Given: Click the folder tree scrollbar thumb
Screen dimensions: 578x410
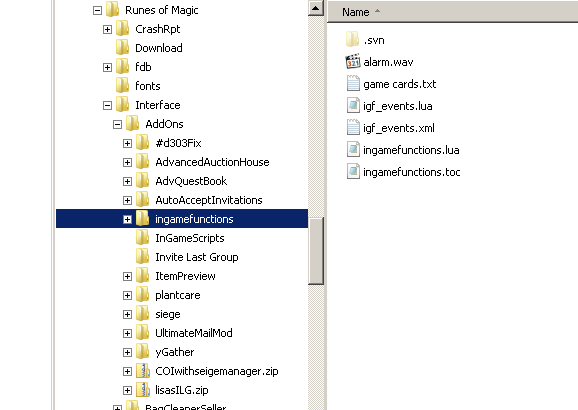Looking at the screenshot, I should pyautogui.click(x=316, y=251).
